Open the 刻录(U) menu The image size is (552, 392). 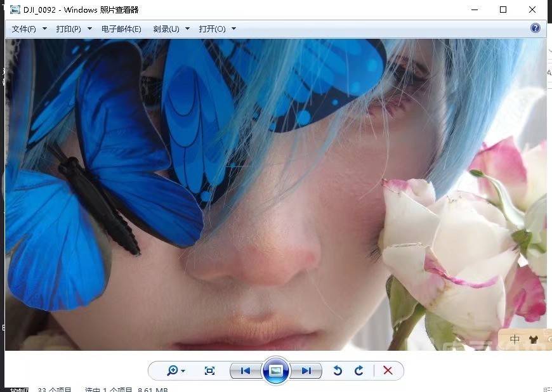tap(166, 29)
